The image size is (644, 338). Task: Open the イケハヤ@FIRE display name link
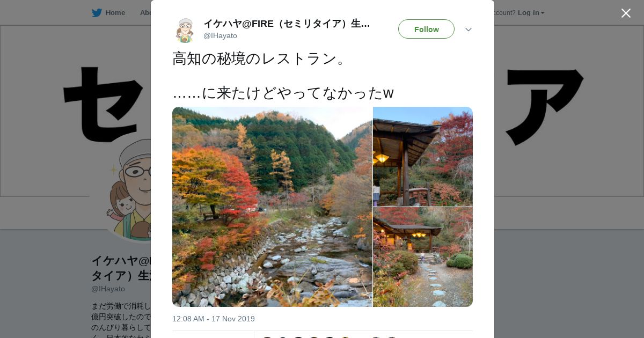point(287,24)
